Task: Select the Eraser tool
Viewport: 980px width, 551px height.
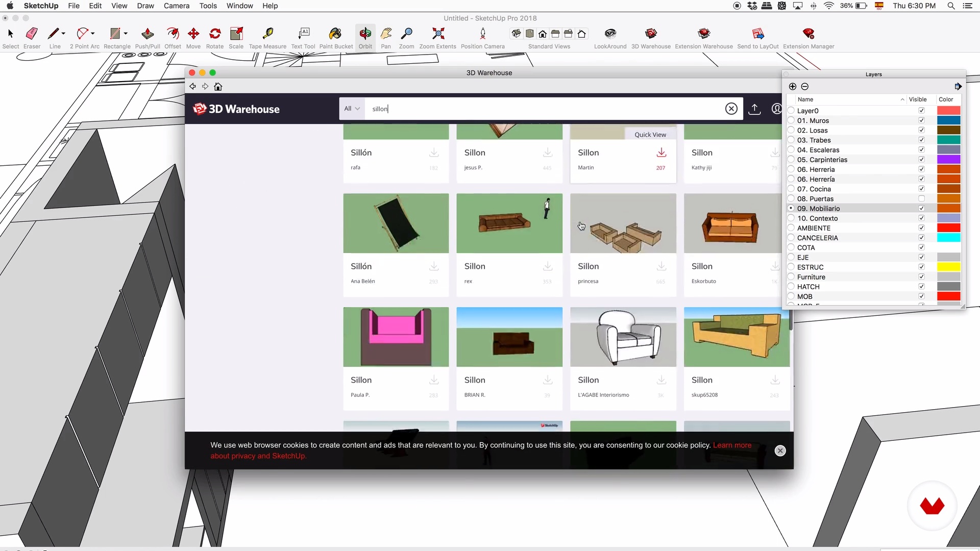Action: pyautogui.click(x=32, y=38)
